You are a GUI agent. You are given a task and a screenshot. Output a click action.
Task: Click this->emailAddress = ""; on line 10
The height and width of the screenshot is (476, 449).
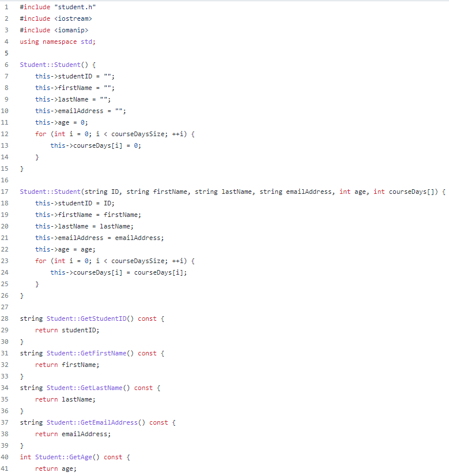coord(80,111)
